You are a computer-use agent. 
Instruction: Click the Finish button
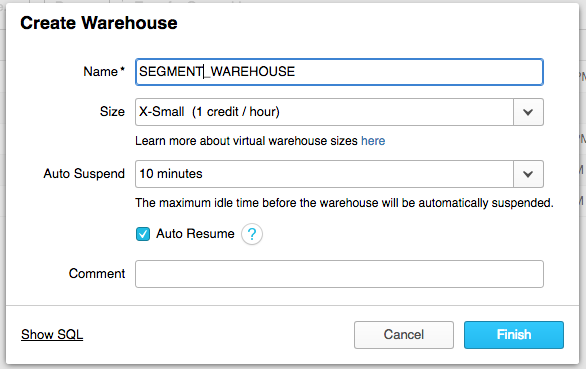[x=514, y=335]
